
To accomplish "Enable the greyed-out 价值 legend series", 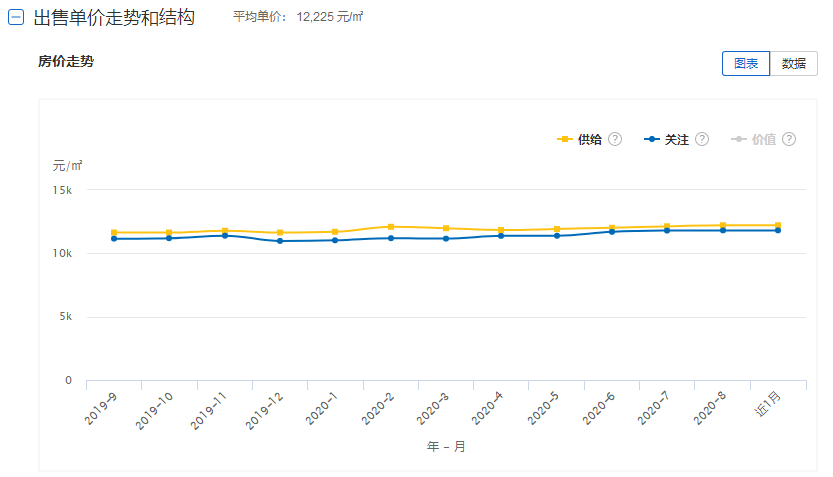I will [x=763, y=139].
